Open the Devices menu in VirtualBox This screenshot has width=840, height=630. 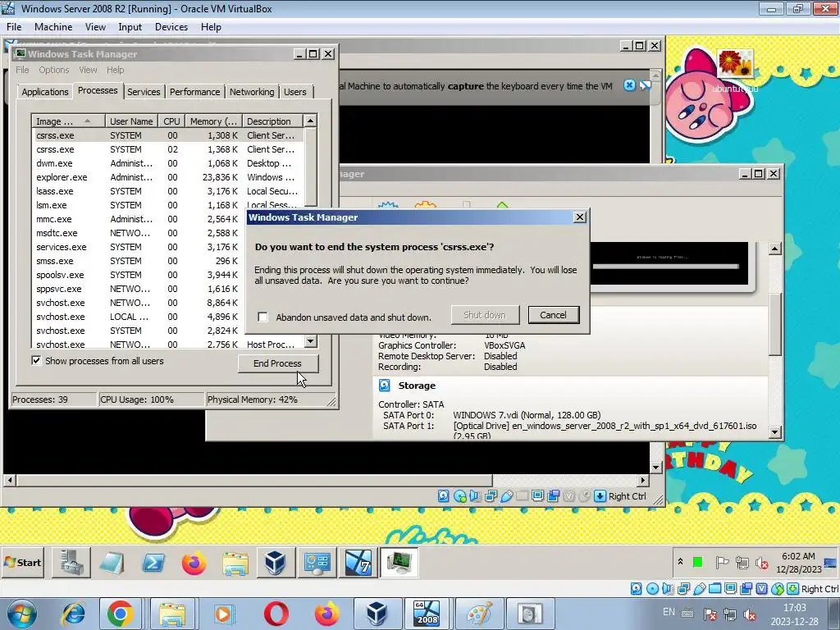click(x=171, y=27)
